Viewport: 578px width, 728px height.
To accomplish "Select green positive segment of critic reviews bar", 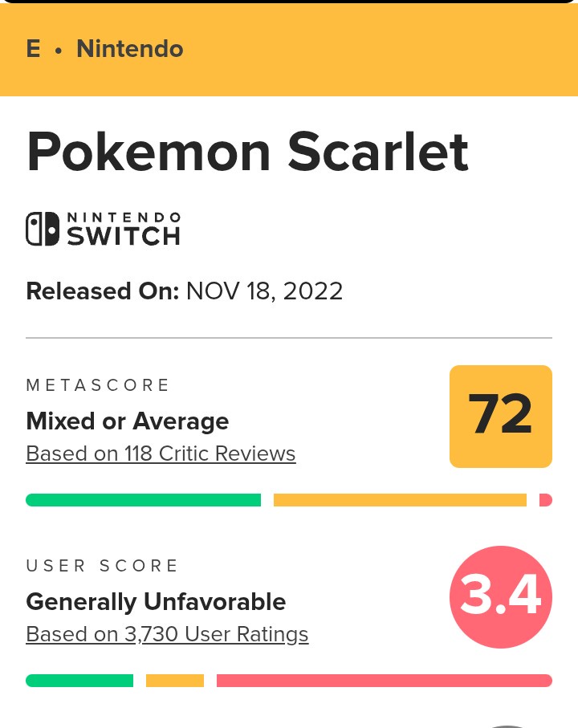I will click(x=143, y=500).
